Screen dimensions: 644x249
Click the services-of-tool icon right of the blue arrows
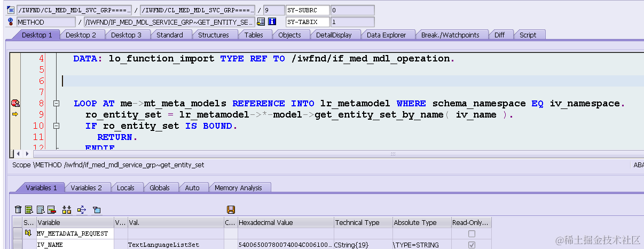coord(97,209)
